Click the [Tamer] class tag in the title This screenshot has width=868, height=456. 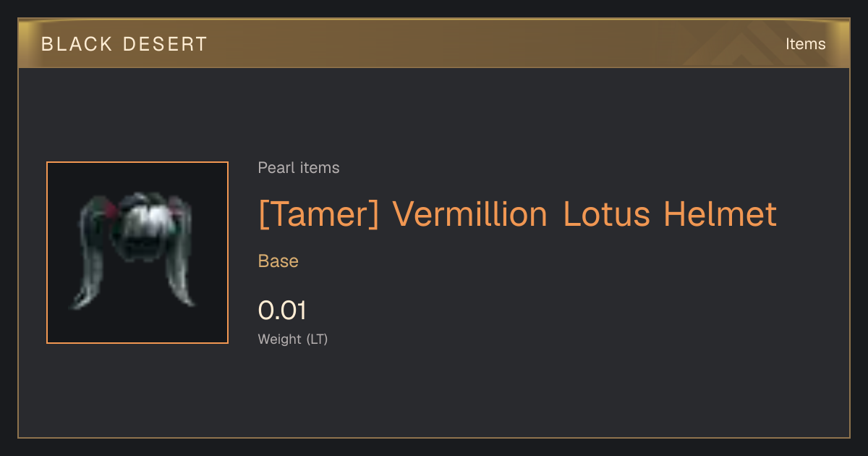[319, 215]
